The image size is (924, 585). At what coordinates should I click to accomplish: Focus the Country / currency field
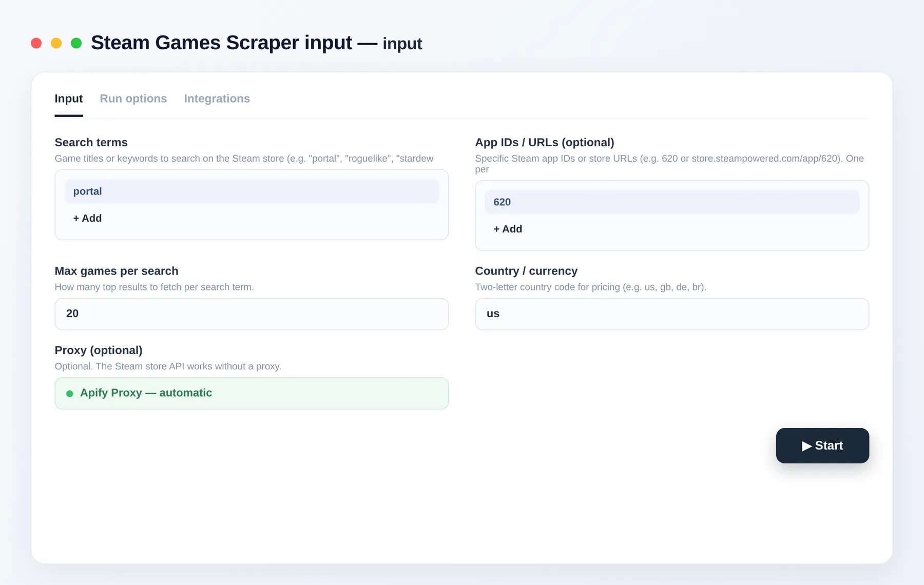click(672, 314)
